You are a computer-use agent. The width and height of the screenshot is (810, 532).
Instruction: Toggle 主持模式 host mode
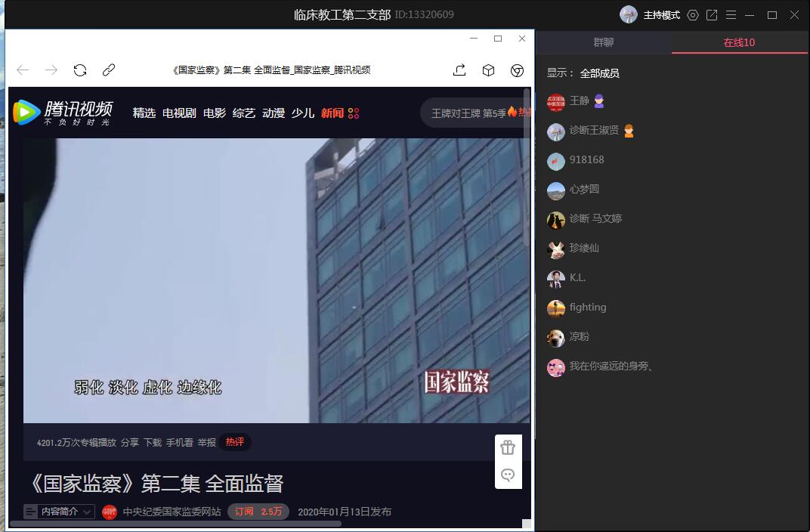pyautogui.click(x=660, y=15)
